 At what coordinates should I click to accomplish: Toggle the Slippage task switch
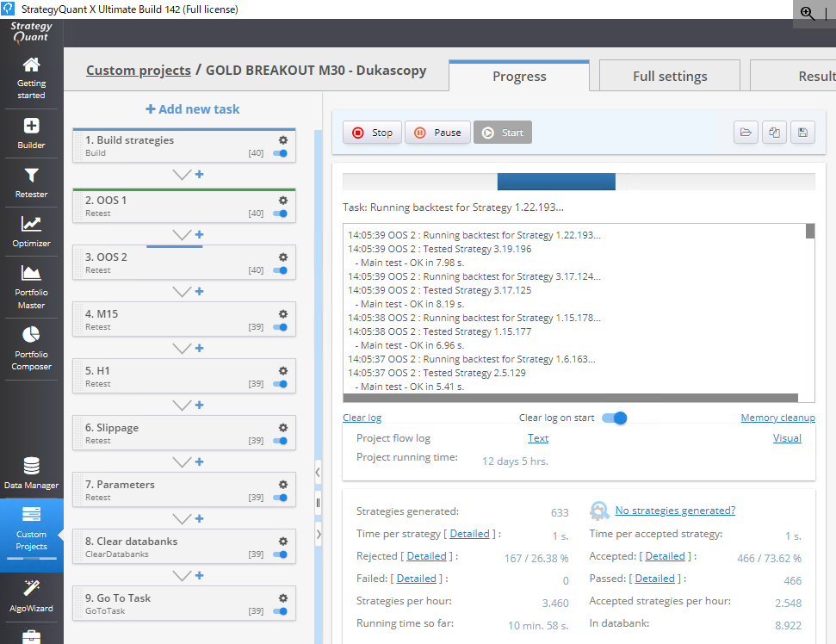coord(280,441)
